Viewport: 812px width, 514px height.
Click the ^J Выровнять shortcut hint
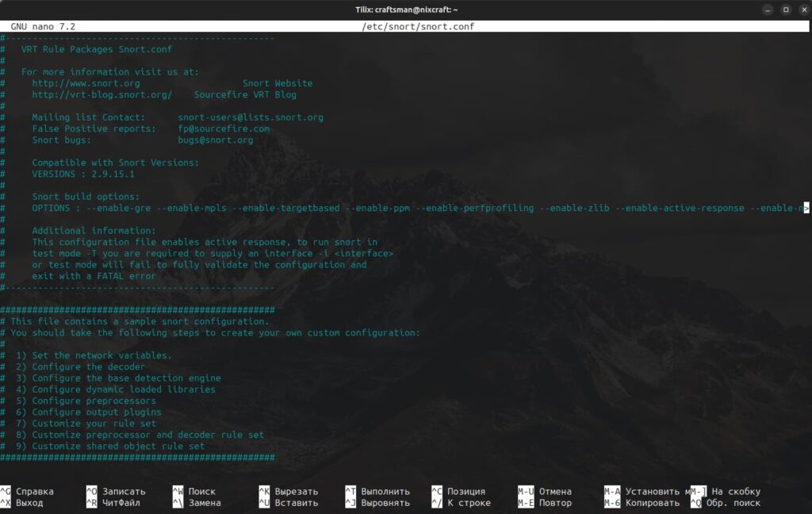377,503
